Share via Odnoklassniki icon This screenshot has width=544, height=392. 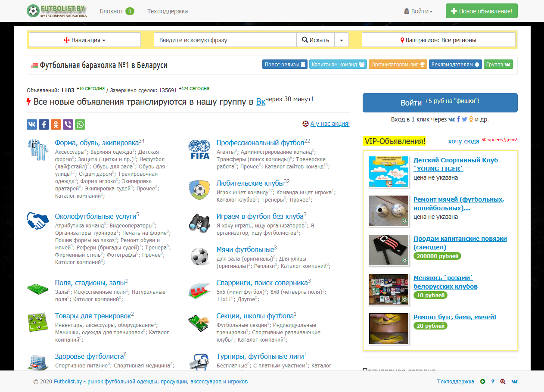click(56, 124)
